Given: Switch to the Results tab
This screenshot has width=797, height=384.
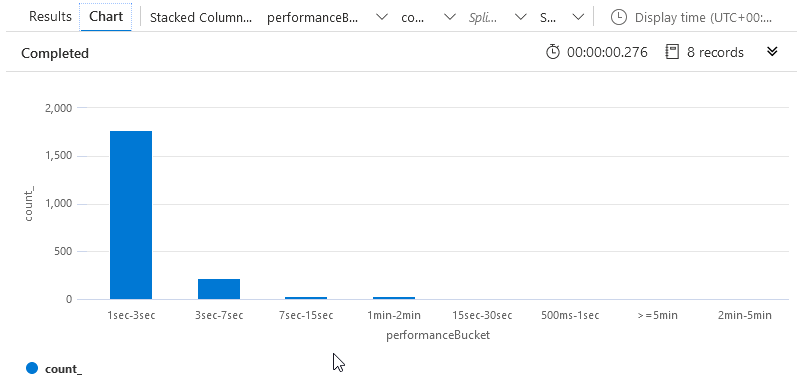Looking at the screenshot, I should pyautogui.click(x=50, y=16).
